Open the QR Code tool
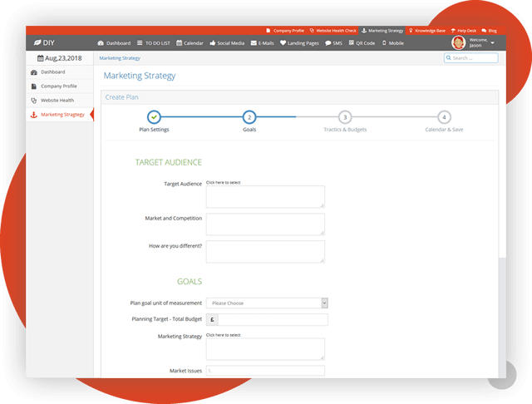The width and height of the screenshot is (532, 404). (362, 42)
